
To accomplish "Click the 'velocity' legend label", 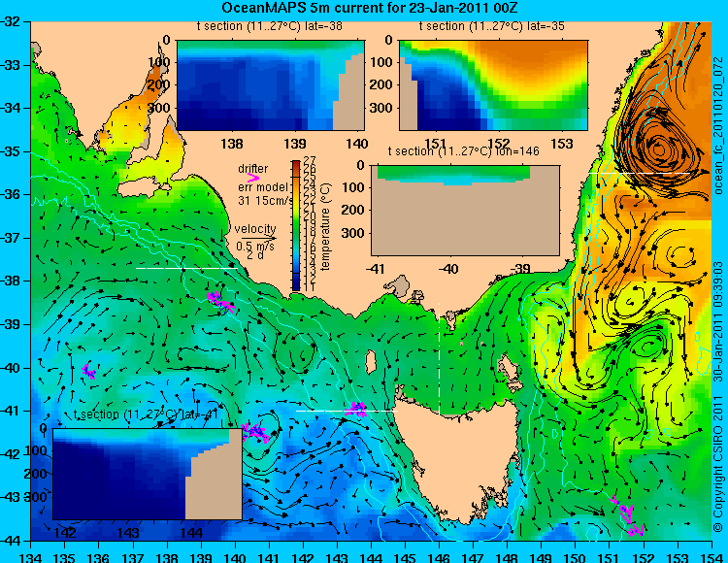I will 255,229.
